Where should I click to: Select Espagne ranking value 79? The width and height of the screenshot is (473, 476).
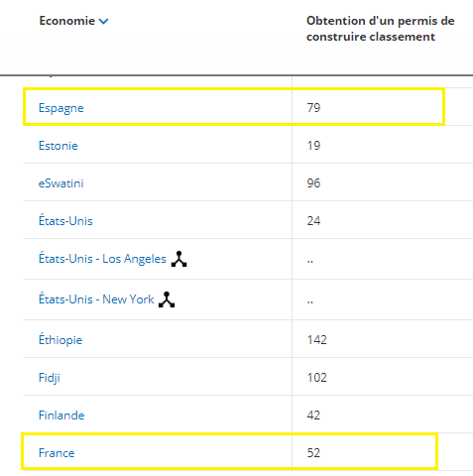click(313, 108)
